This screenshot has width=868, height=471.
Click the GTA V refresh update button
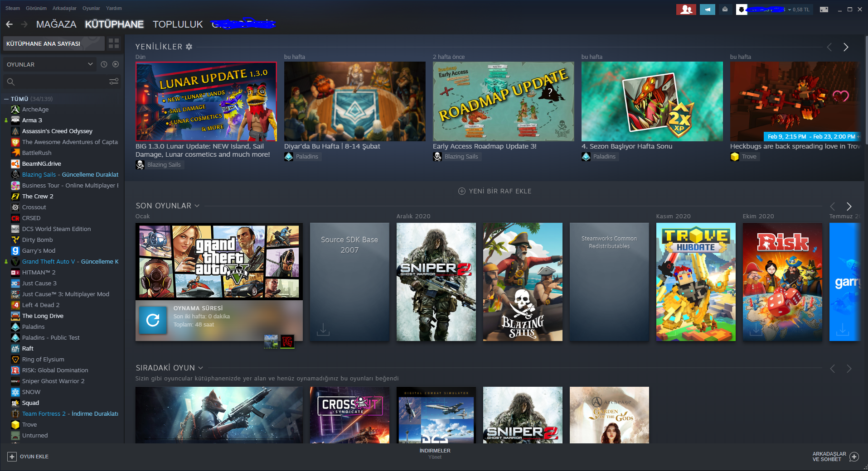point(153,320)
